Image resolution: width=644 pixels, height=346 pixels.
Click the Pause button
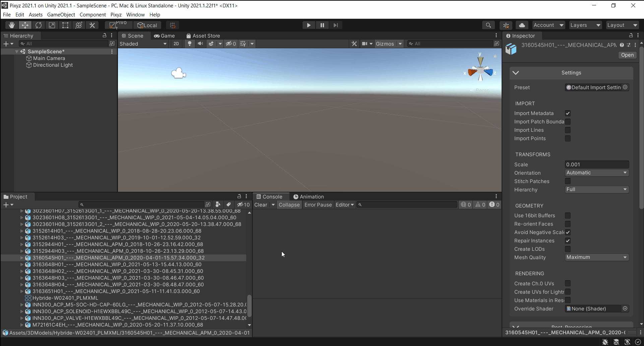coord(322,25)
